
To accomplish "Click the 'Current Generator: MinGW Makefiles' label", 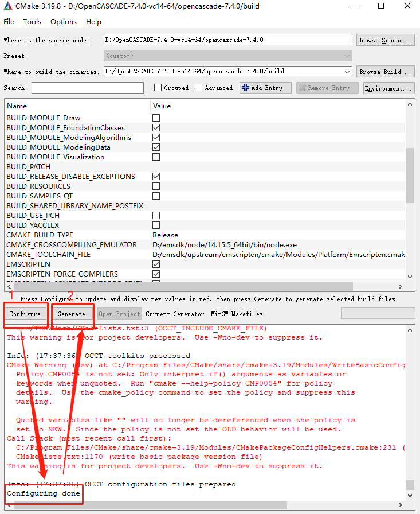I will (205, 314).
